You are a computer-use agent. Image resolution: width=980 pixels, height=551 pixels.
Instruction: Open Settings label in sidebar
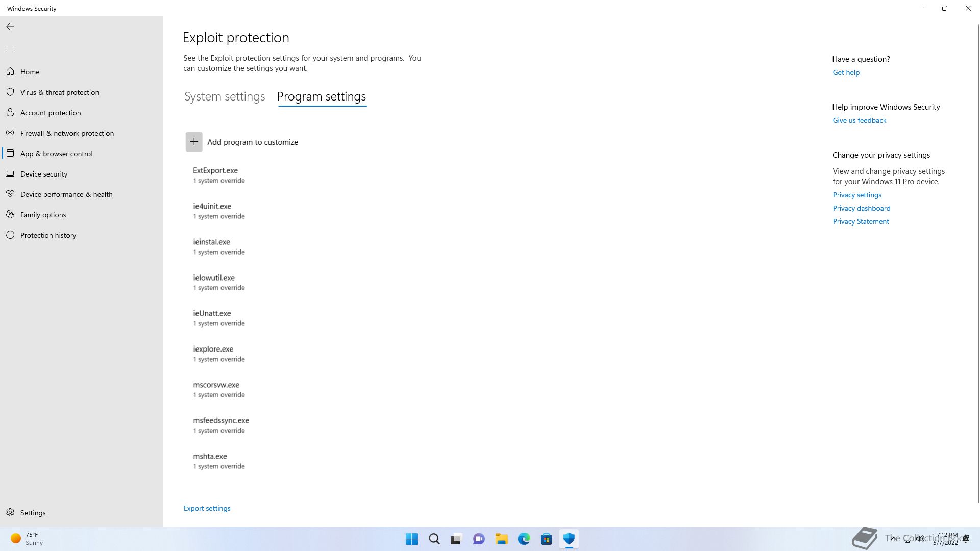pos(33,513)
